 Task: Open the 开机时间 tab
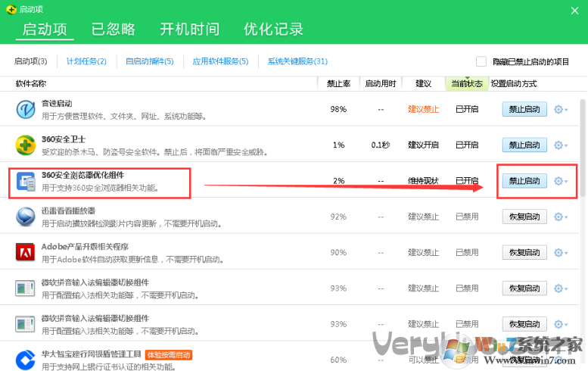(x=189, y=30)
